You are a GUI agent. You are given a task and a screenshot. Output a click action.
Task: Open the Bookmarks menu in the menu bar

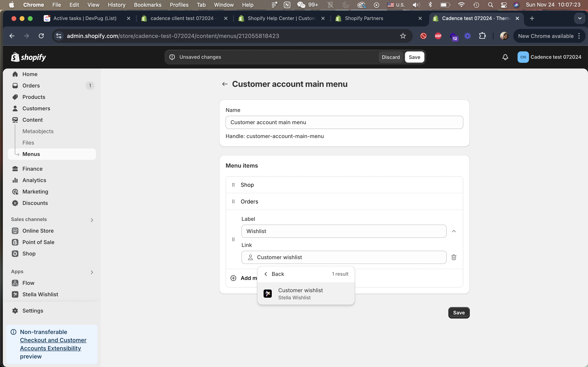(147, 5)
